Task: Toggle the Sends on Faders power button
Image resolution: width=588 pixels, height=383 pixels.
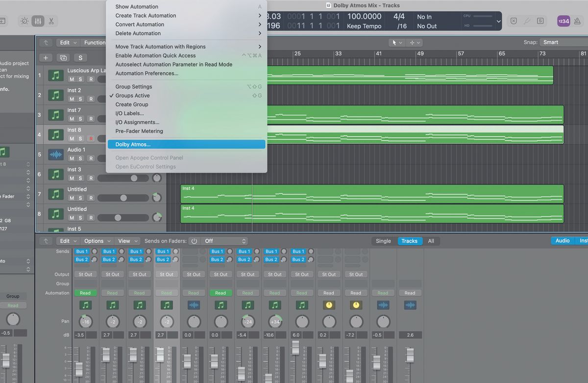Action: click(194, 241)
